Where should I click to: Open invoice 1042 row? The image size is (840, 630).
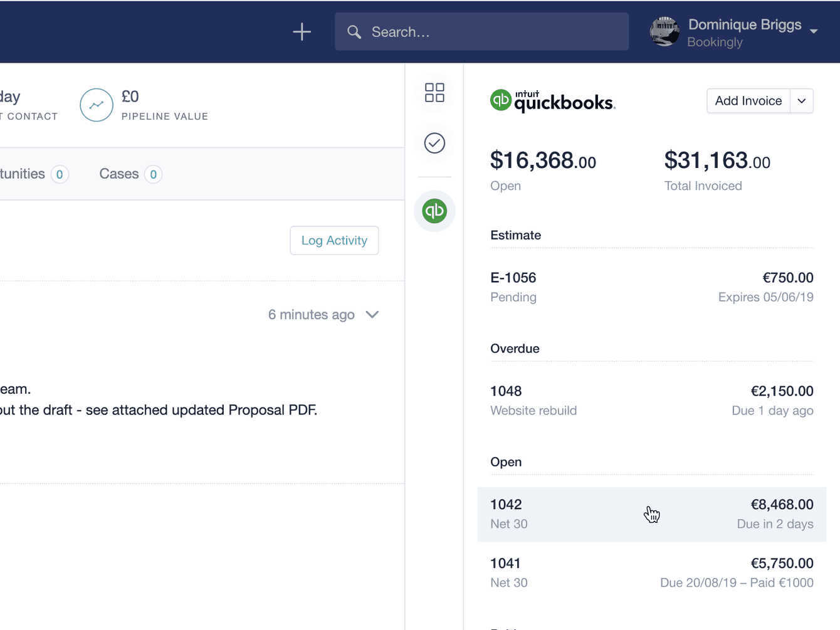652,514
